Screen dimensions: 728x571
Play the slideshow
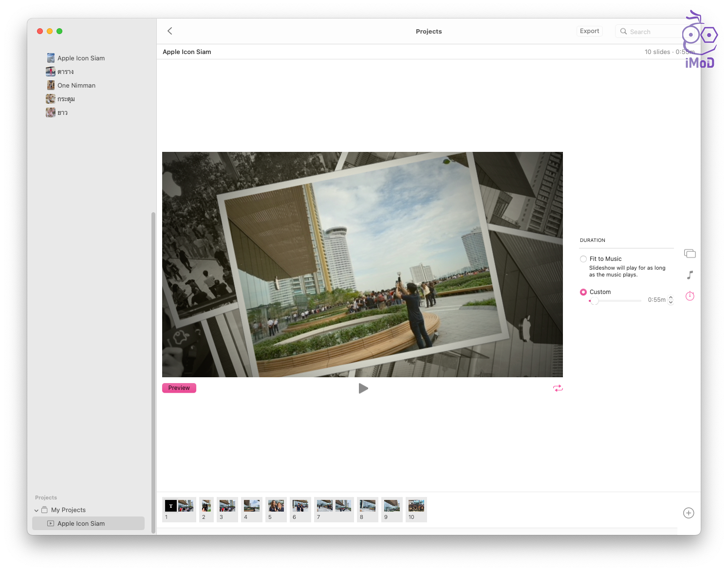click(363, 388)
